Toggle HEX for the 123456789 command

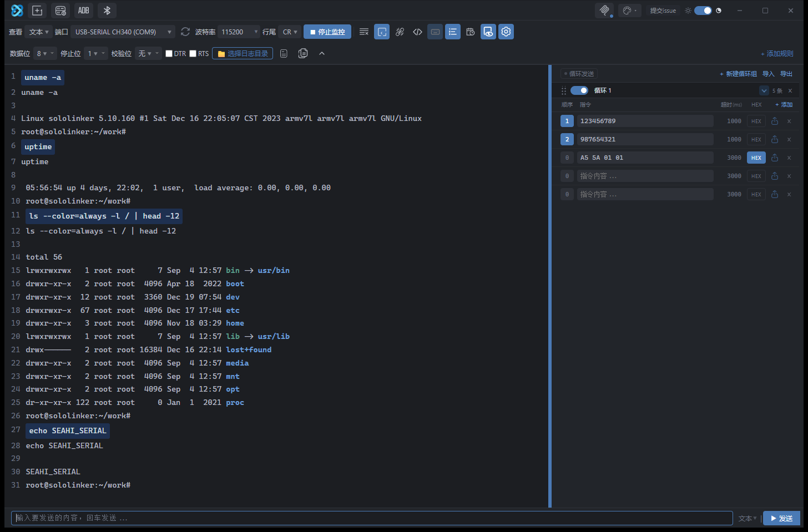(756, 121)
